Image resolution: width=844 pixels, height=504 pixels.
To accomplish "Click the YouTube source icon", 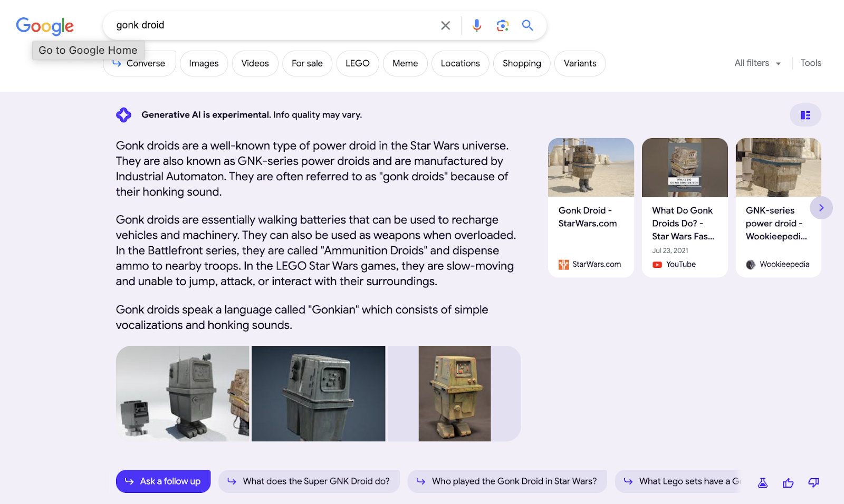I will (x=657, y=265).
